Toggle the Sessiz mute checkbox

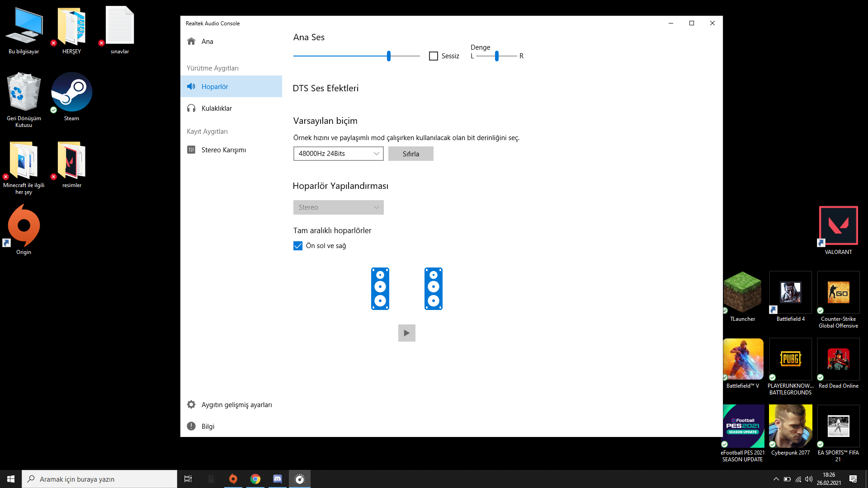click(x=434, y=56)
